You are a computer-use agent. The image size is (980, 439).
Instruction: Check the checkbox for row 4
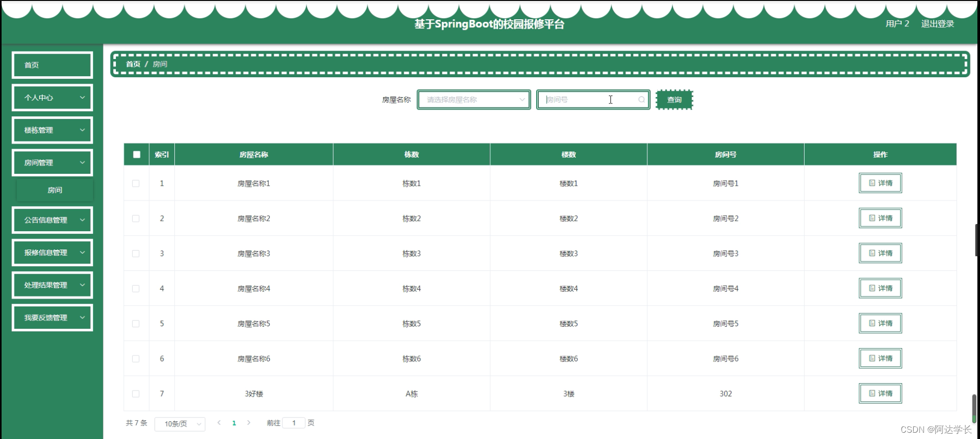coord(136,288)
